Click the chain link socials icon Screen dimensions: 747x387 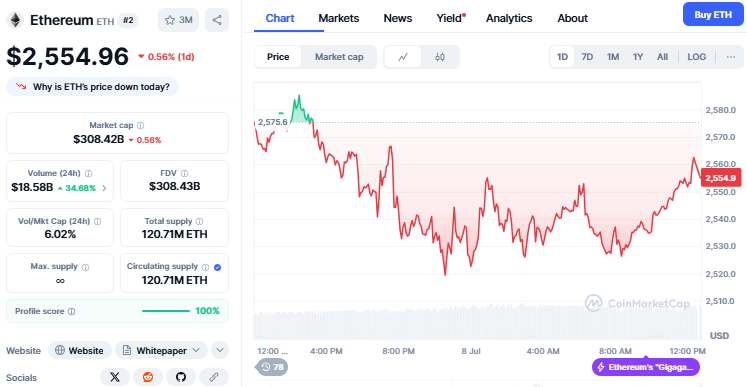(x=214, y=377)
